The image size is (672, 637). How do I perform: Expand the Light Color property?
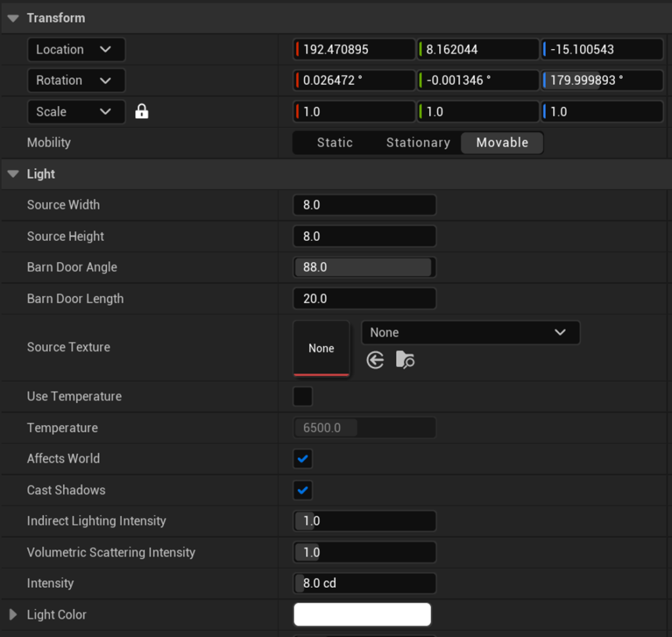coord(13,615)
